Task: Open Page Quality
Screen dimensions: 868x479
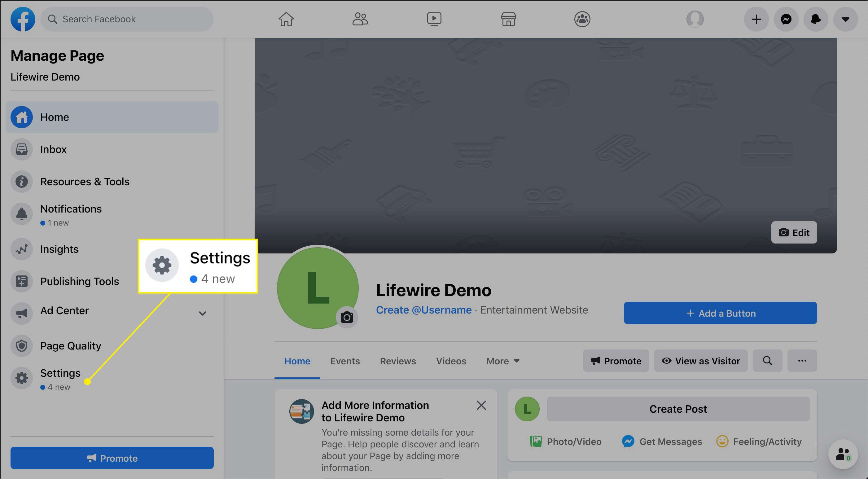Action: point(112,346)
